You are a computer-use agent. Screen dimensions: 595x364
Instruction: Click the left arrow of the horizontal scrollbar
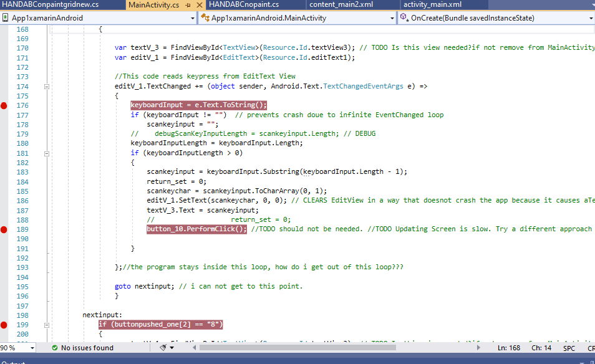tap(194, 348)
